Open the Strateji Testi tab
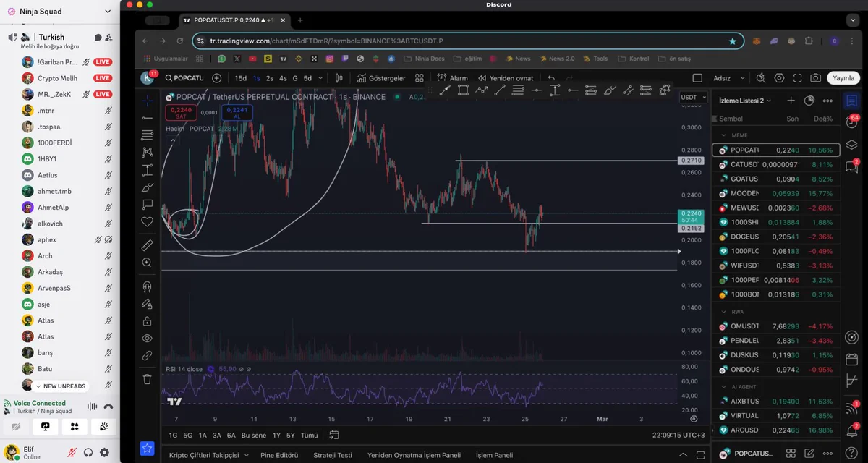The height and width of the screenshot is (463, 868). (x=333, y=455)
